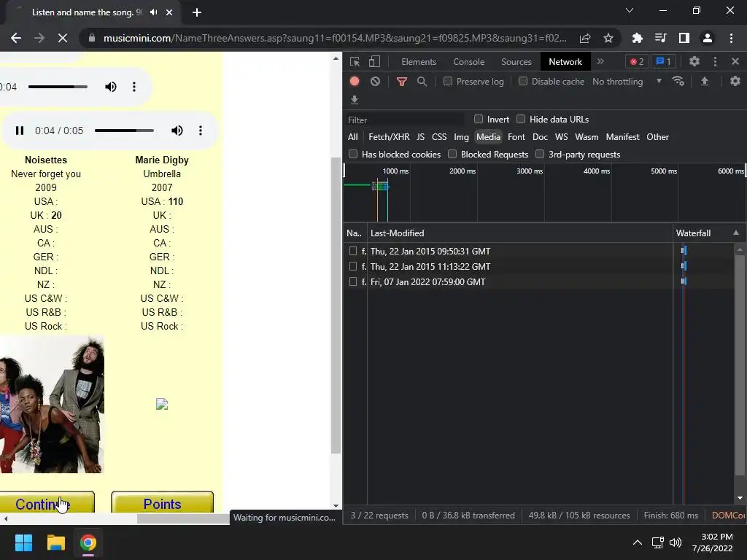Click the errors count badge showing 2
The image size is (747, 560).
pos(637,61)
